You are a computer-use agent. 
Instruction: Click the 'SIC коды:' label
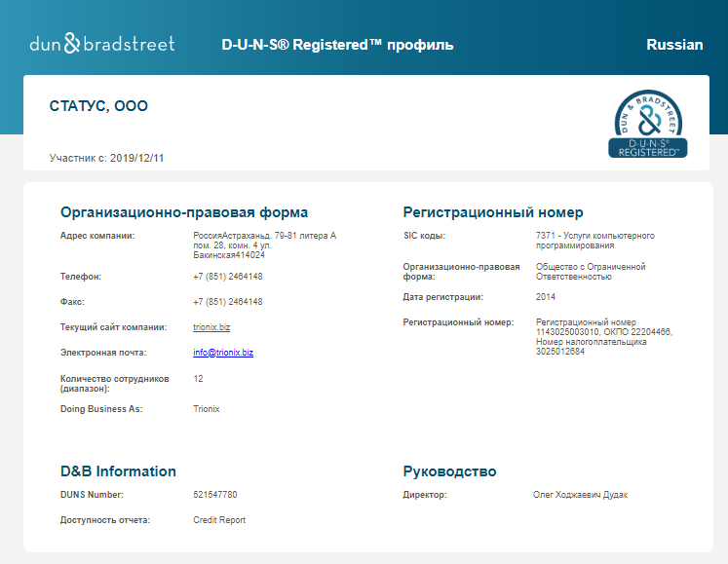(x=424, y=236)
